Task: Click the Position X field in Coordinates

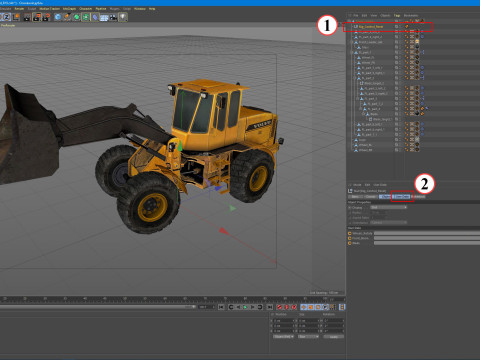Action: click(x=283, y=321)
